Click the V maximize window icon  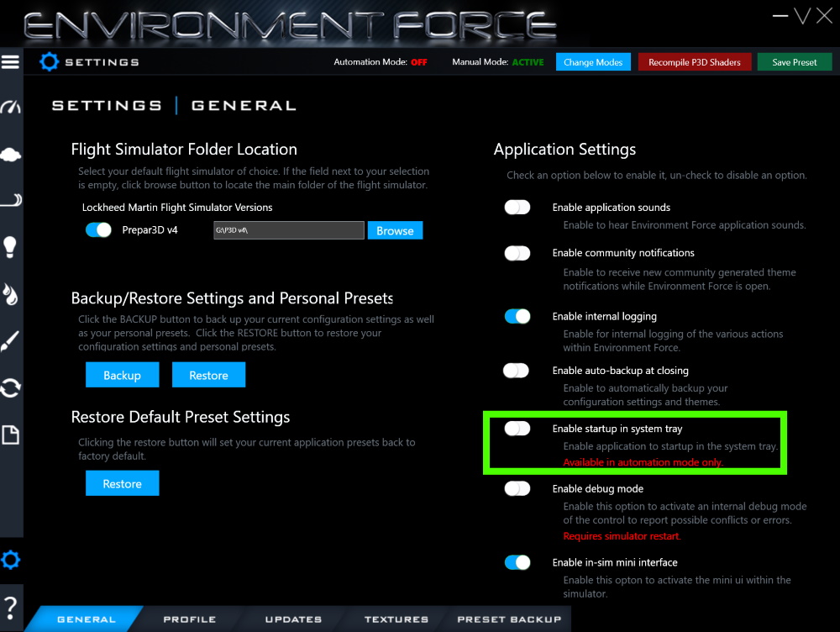[802, 16]
